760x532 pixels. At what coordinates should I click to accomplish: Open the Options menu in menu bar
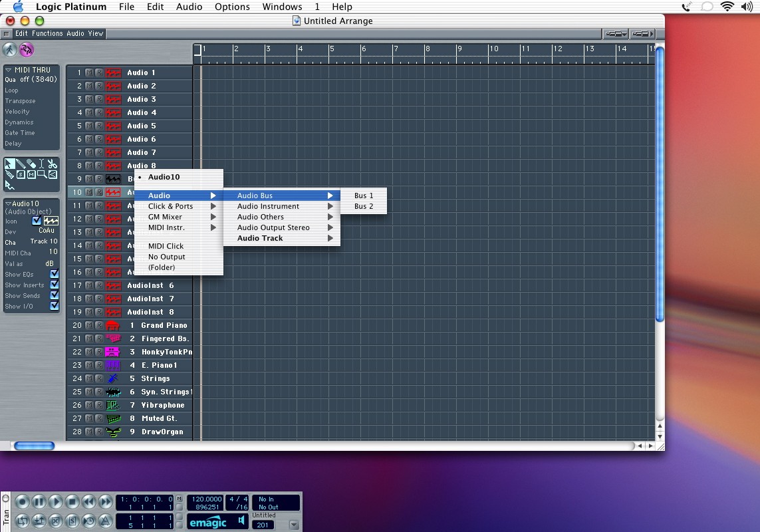point(232,7)
